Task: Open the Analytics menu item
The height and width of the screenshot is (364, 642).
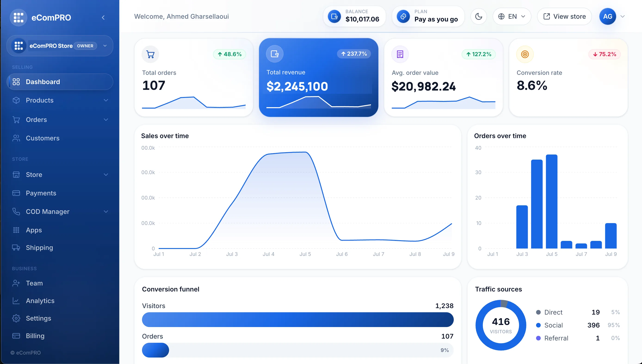Action: [x=60, y=300]
